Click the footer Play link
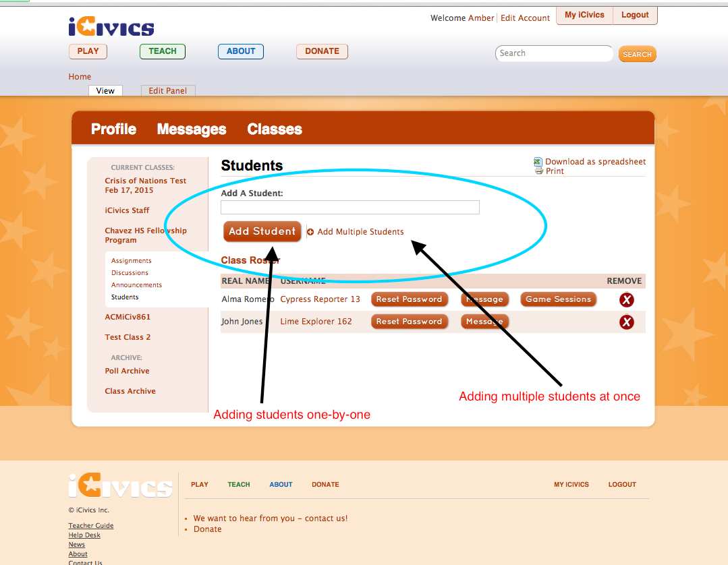Screen dimensions: 728x565 tap(200, 484)
